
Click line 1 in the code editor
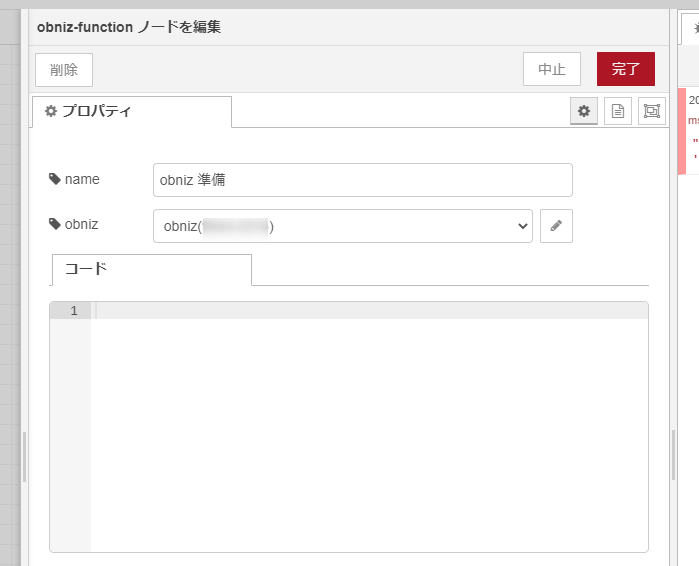point(370,311)
